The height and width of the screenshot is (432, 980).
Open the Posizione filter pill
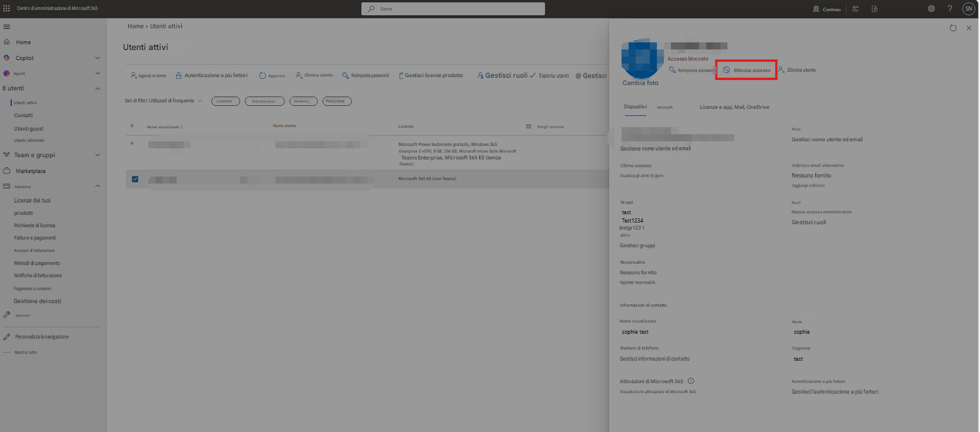click(337, 101)
